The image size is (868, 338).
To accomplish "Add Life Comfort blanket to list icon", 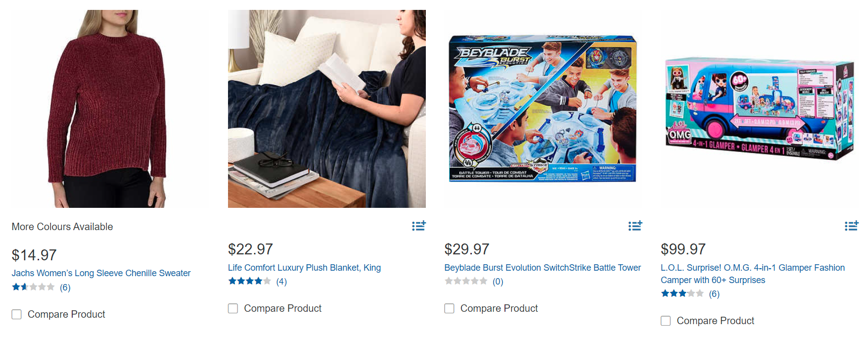I will [419, 226].
